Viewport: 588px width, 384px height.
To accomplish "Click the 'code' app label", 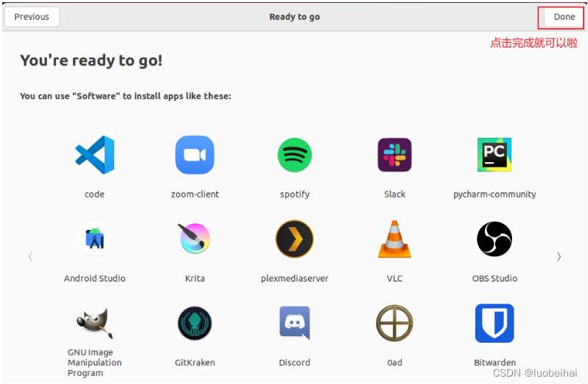I will coord(94,195).
